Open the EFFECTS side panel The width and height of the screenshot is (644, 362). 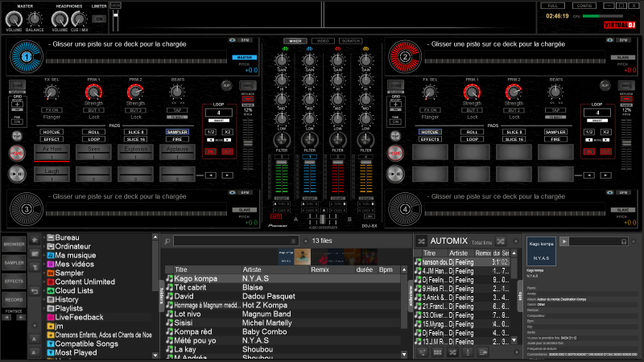tap(14, 281)
